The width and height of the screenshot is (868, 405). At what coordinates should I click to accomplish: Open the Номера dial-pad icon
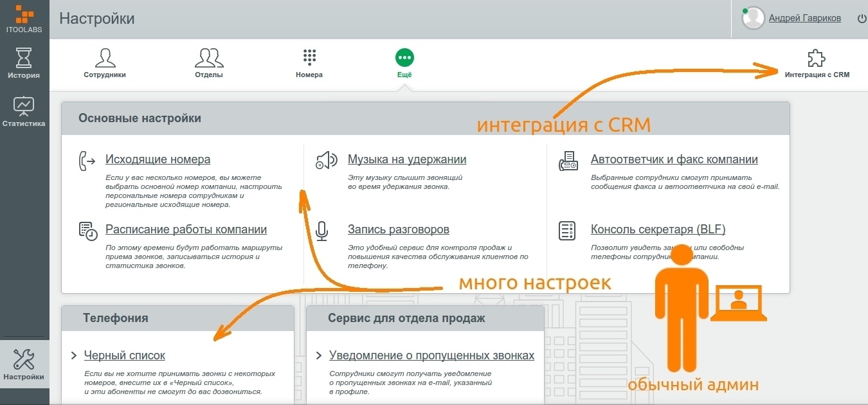pos(309,58)
